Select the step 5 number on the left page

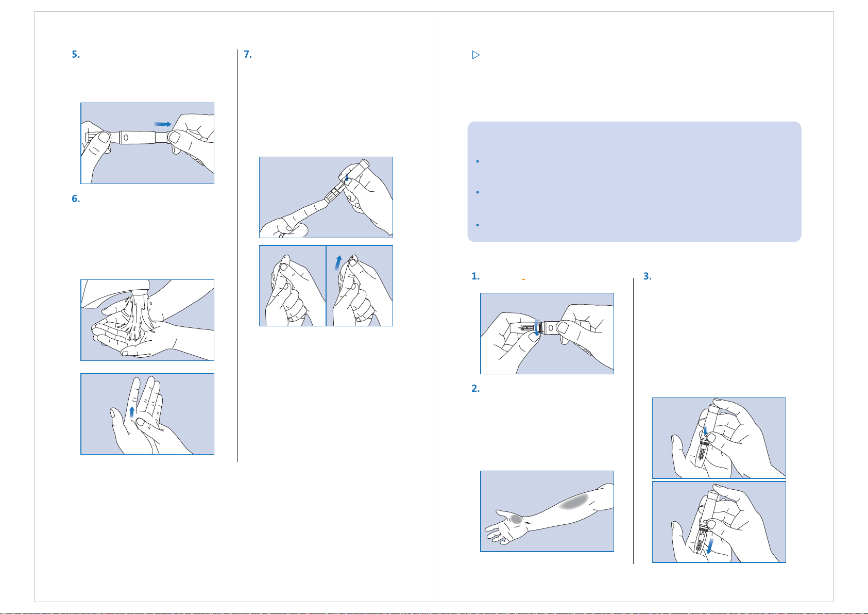[x=76, y=55]
